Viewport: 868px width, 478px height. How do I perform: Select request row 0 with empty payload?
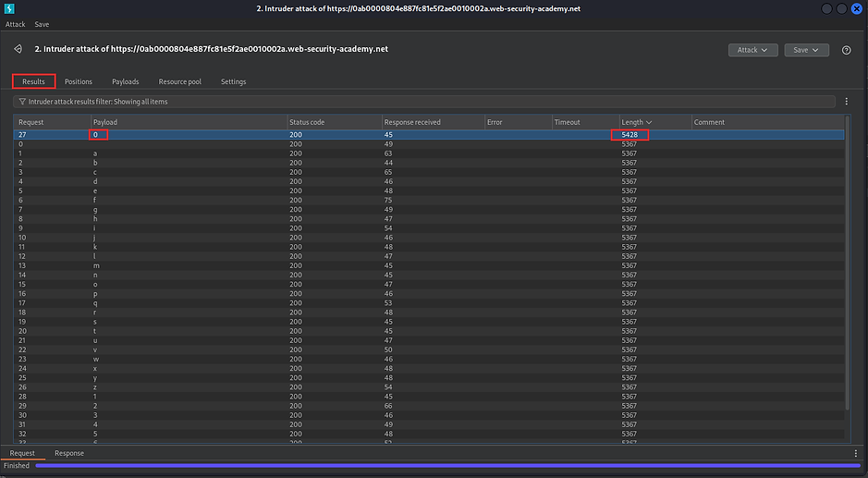429,144
